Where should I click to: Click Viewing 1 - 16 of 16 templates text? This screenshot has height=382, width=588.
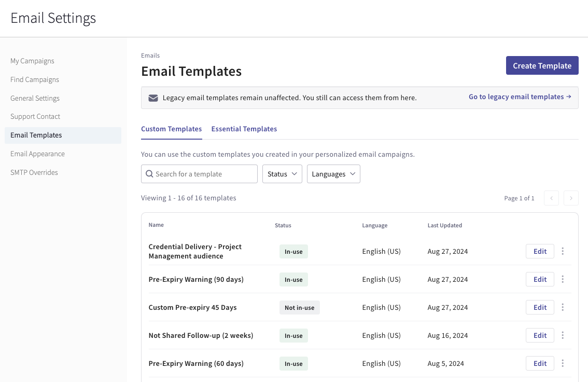point(189,198)
